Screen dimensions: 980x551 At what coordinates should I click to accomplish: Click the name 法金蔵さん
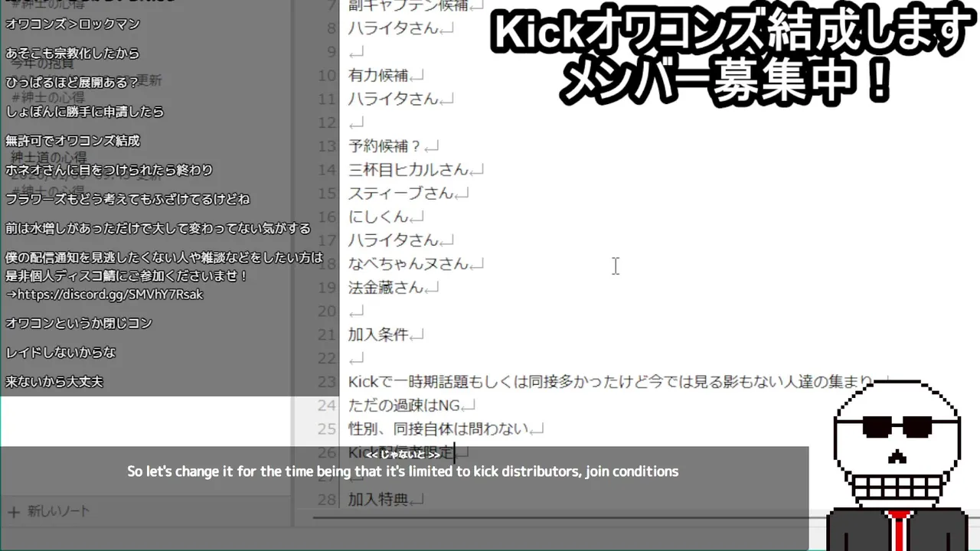[x=387, y=288]
